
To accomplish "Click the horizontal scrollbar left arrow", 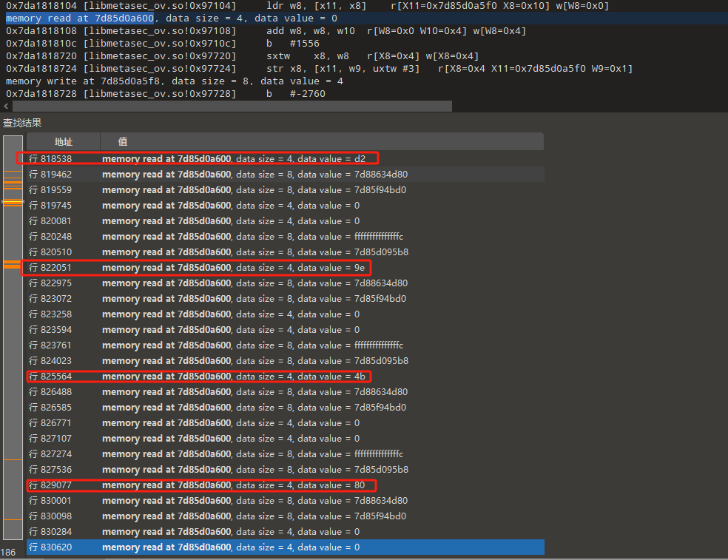I will 7,107.
